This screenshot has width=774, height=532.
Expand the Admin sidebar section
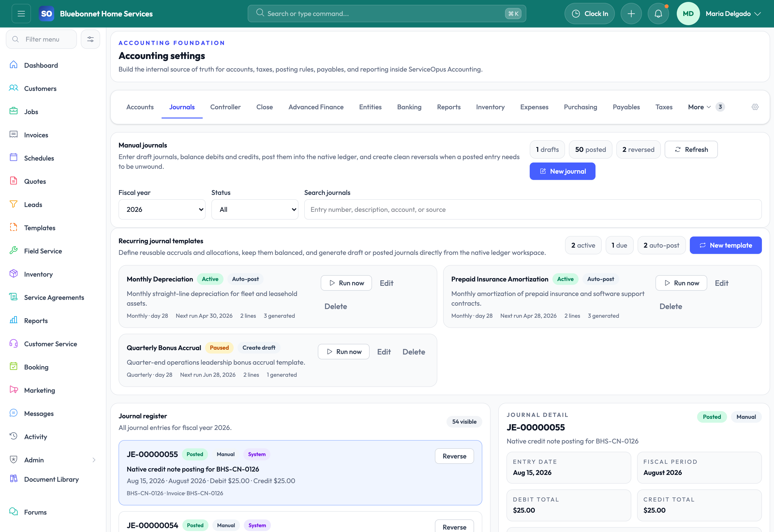pos(53,460)
